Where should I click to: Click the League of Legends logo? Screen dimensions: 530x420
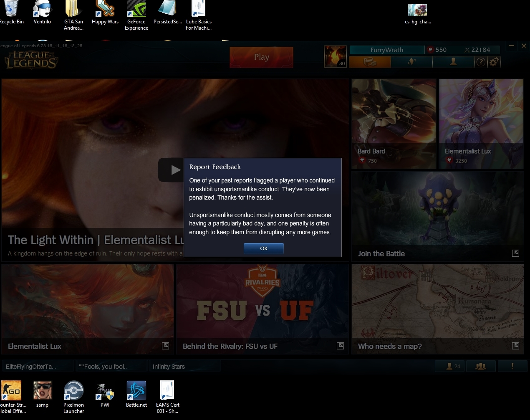point(31,60)
